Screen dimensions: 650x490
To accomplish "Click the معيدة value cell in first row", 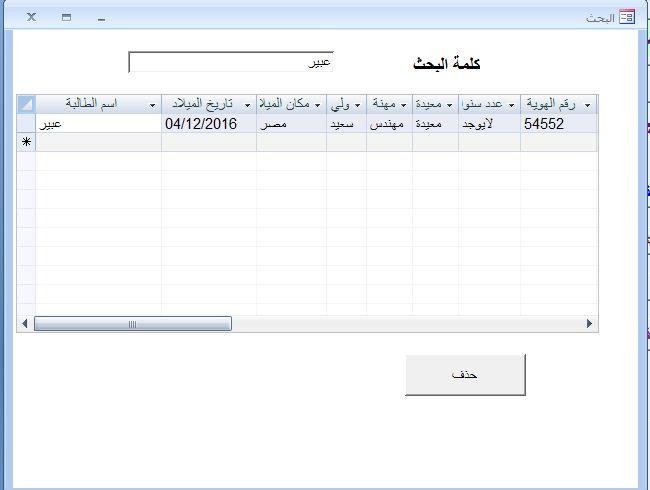I will (x=435, y=124).
